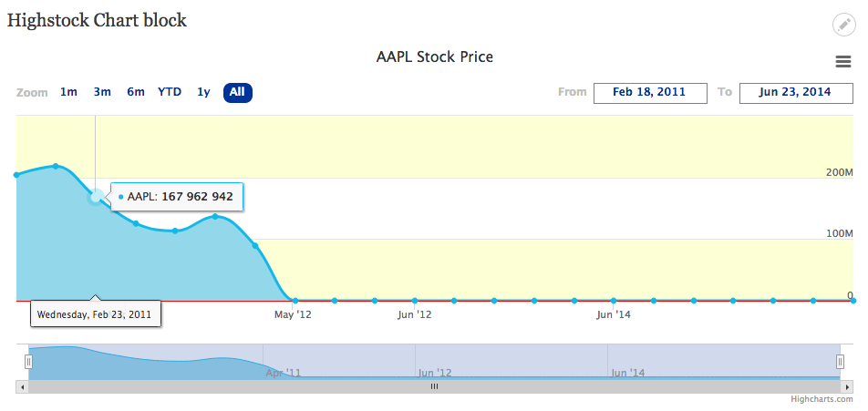Image resolution: width=868 pixels, height=411 pixels.
Task: Click the last data point at chart's right edge
Action: tap(853, 301)
